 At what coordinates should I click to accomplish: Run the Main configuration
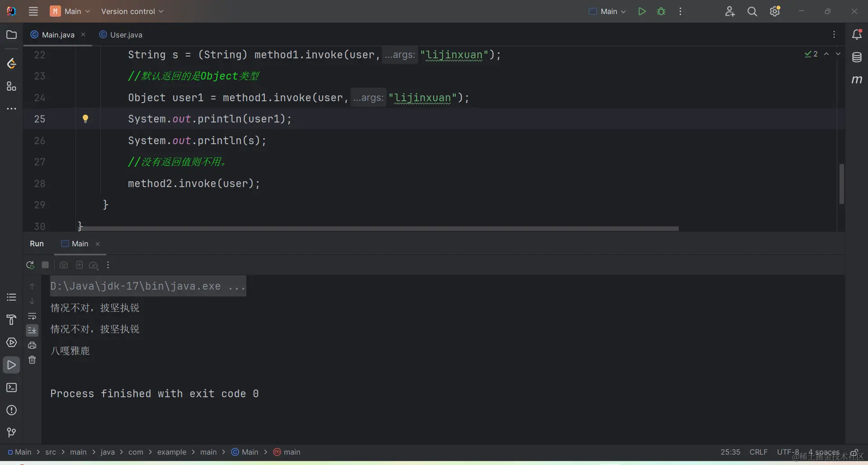[642, 11]
